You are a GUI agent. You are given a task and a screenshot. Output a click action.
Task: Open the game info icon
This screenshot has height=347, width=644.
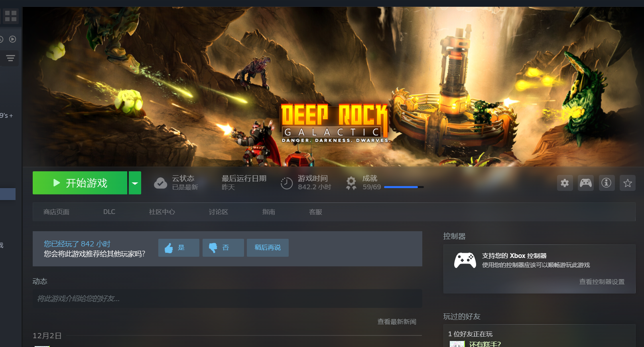point(607,183)
